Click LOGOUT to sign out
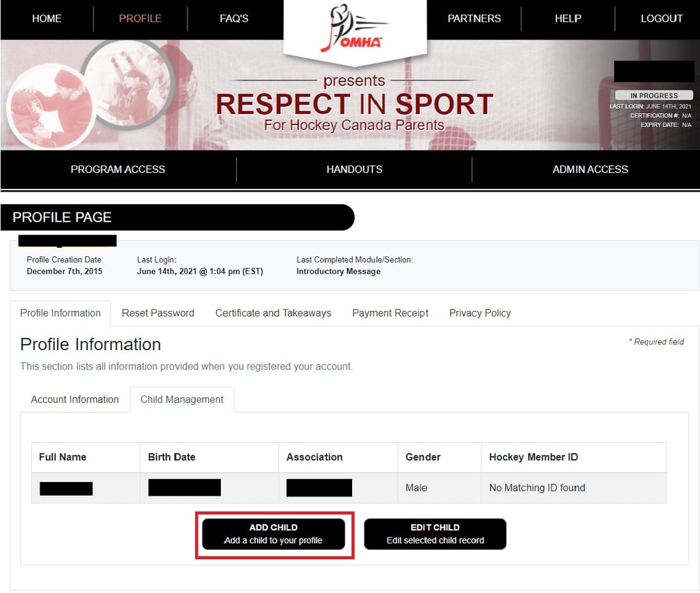 (x=662, y=19)
